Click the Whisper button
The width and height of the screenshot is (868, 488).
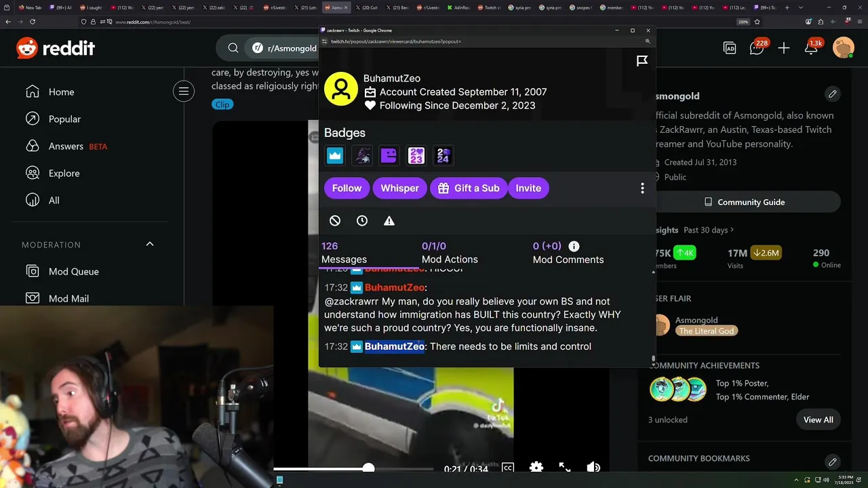point(399,188)
